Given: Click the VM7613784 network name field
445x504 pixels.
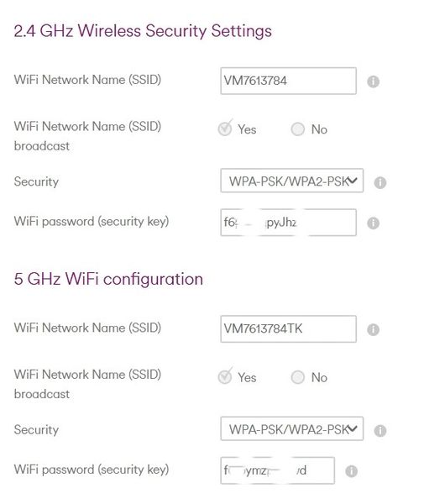Looking at the screenshot, I should [288, 81].
